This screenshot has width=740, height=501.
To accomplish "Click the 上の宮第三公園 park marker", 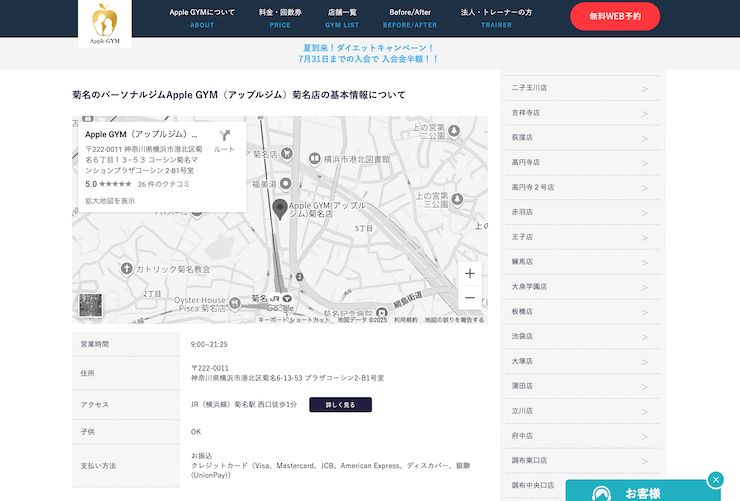I will pyautogui.click(x=457, y=200).
